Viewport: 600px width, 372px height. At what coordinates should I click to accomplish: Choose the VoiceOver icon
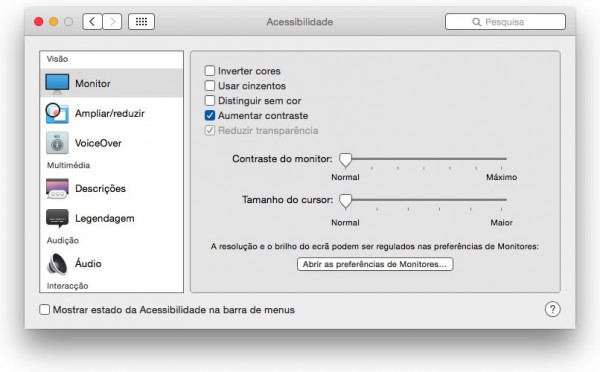(57, 143)
